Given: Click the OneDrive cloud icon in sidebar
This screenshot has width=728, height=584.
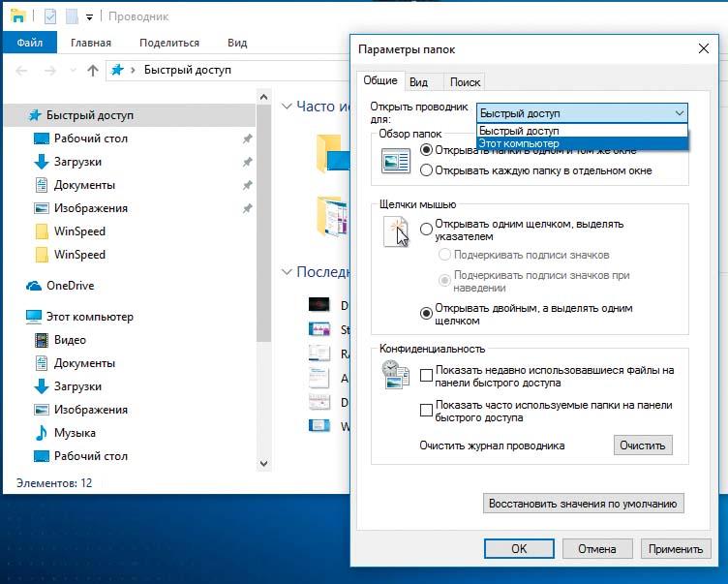Looking at the screenshot, I should 33,286.
